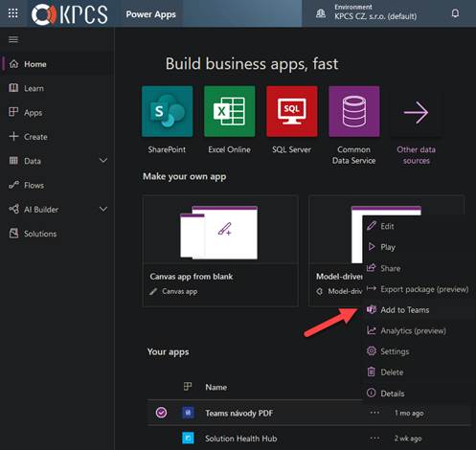Expand the AI Builder section chevron
This screenshot has width=476, height=450.
tap(103, 210)
